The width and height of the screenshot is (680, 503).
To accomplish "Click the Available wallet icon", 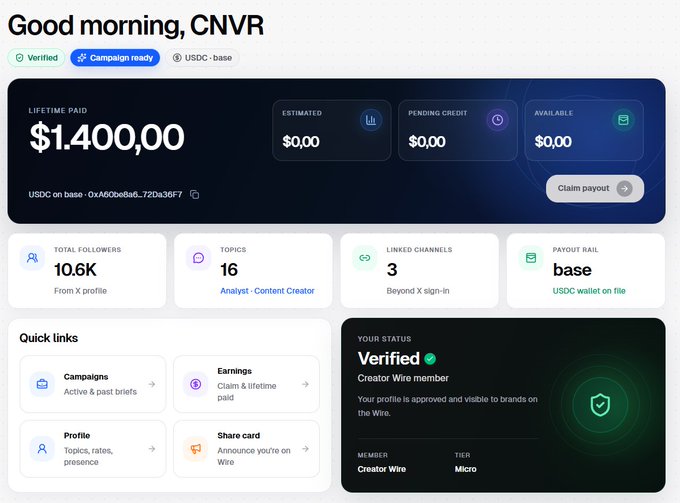I will [623, 120].
